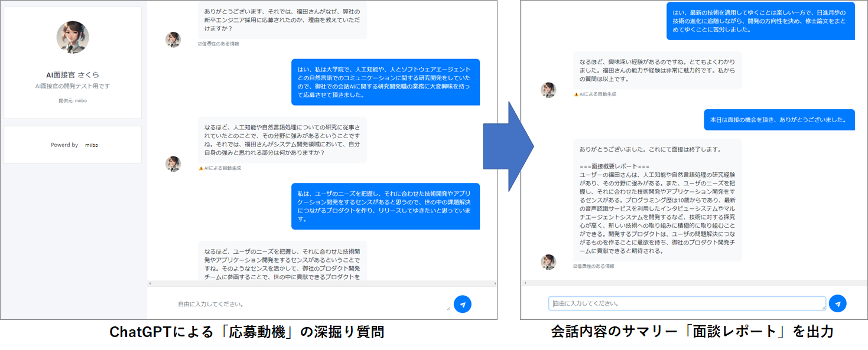
Task: Select さくら's large avatar in the sidebar
Action: (72, 37)
